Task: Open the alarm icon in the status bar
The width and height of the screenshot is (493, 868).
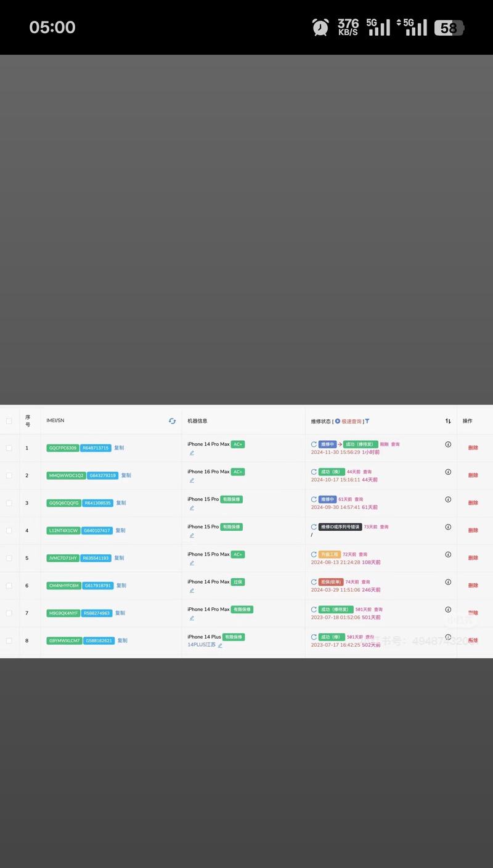Action: tap(320, 27)
